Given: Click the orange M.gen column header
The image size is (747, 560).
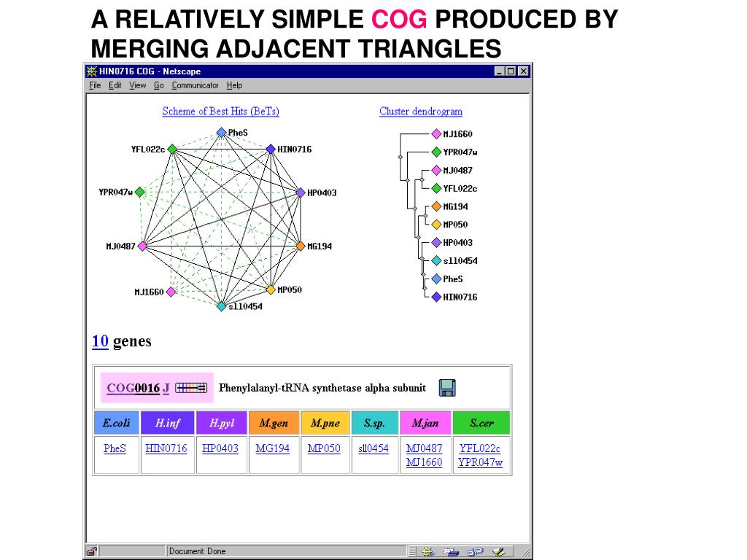Looking at the screenshot, I should [x=274, y=423].
